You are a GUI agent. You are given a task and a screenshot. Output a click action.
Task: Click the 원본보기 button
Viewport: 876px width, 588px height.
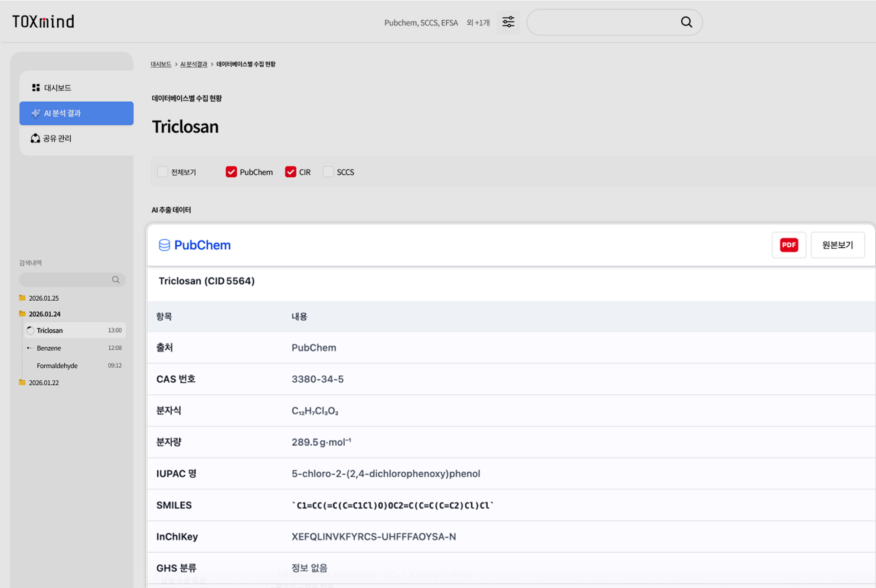click(x=838, y=245)
